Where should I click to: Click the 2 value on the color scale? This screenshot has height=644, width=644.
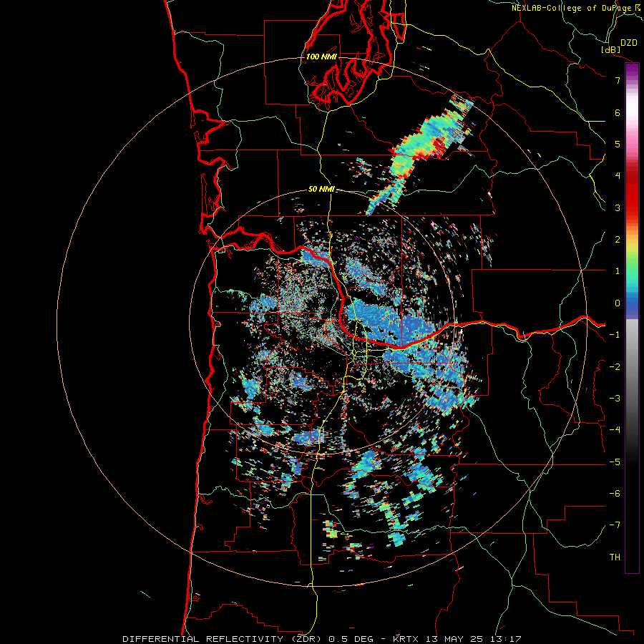tap(618, 240)
